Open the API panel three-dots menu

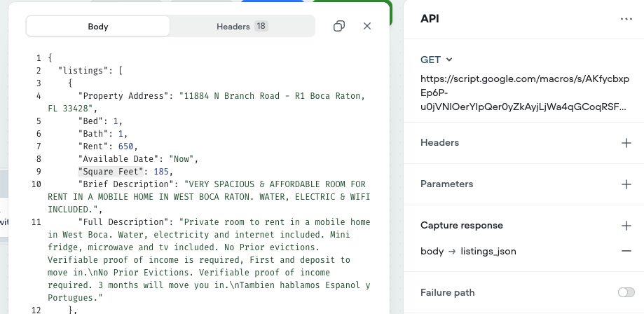pyautogui.click(x=626, y=19)
